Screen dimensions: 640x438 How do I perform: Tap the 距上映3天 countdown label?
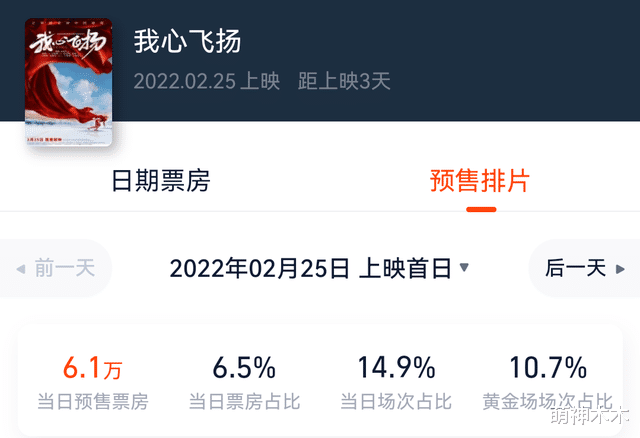pyautogui.click(x=344, y=81)
